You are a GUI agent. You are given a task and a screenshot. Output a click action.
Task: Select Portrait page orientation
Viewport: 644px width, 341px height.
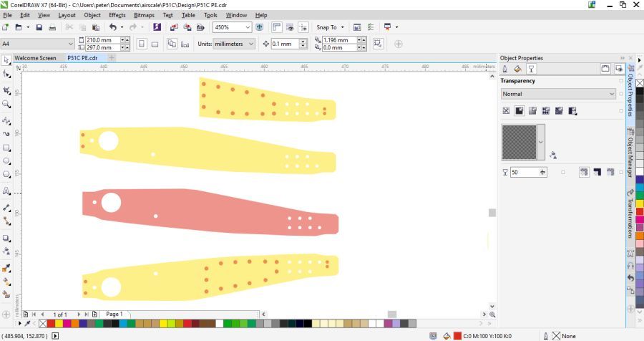coord(142,44)
